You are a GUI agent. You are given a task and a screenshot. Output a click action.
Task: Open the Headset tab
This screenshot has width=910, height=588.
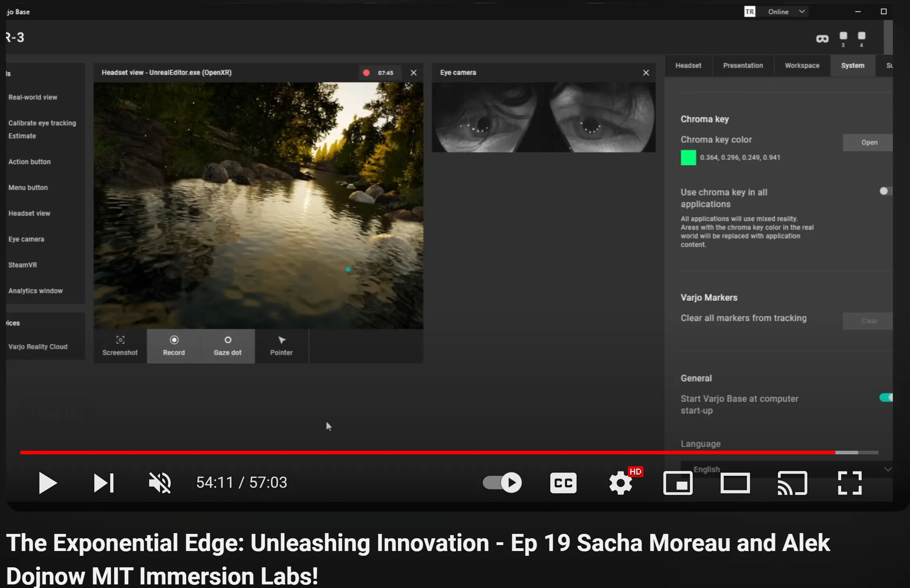coord(688,66)
